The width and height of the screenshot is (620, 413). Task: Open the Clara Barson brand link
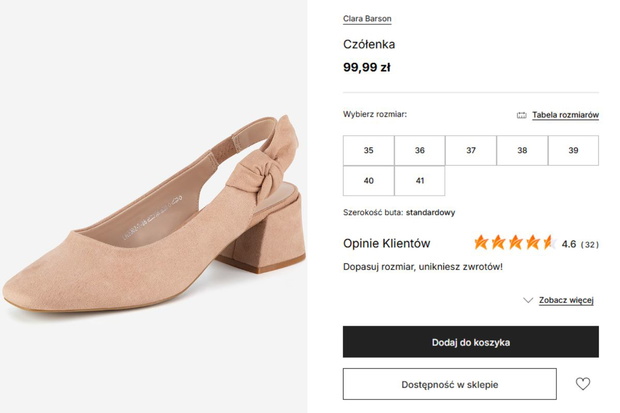click(x=367, y=19)
